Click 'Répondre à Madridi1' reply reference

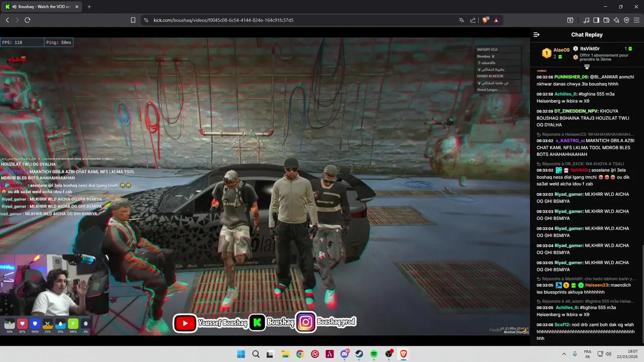586,279
